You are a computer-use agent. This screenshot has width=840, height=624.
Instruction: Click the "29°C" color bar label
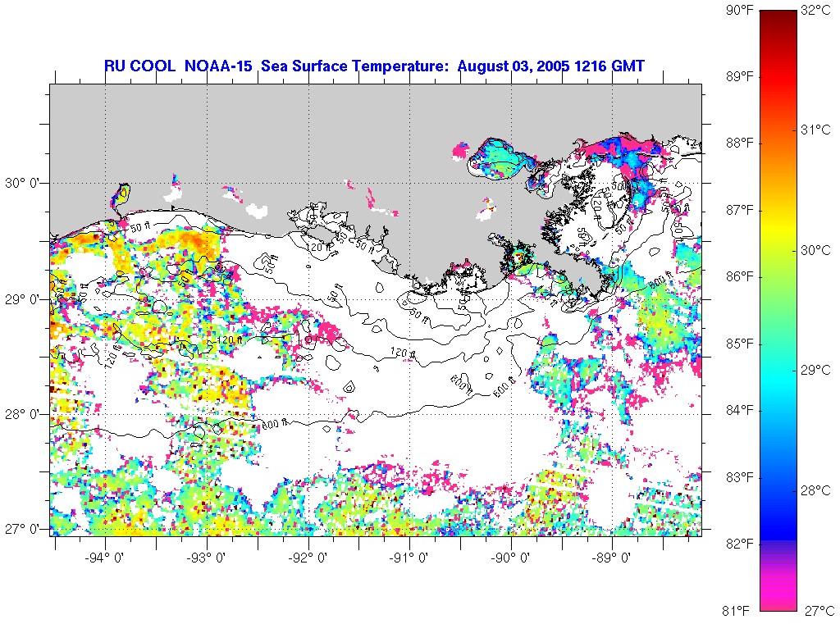pyautogui.click(x=816, y=370)
